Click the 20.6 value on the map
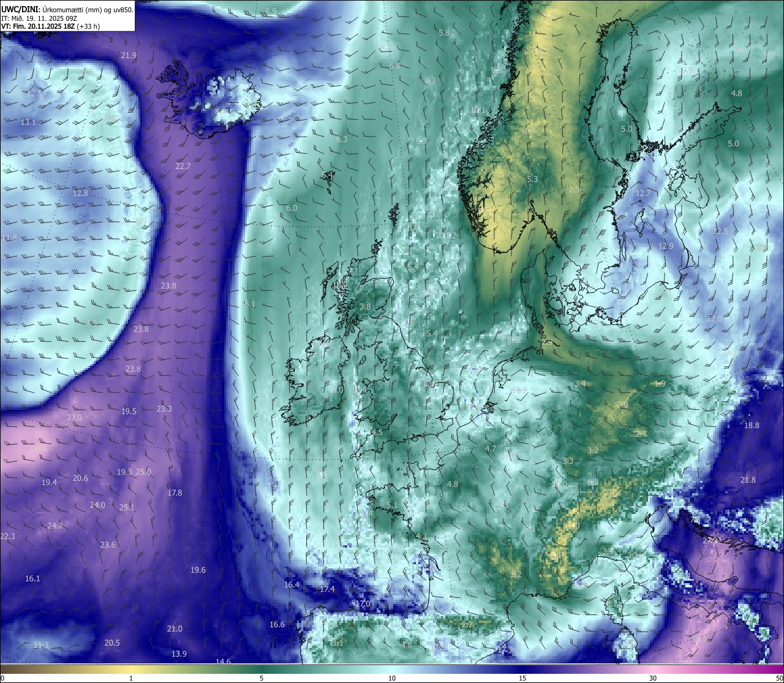784x683 pixels. [x=80, y=478]
